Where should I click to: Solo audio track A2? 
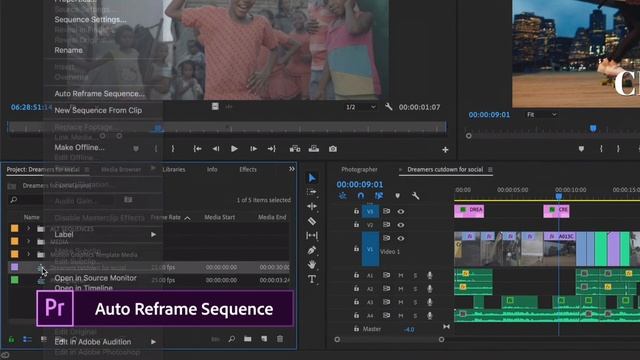point(416,289)
